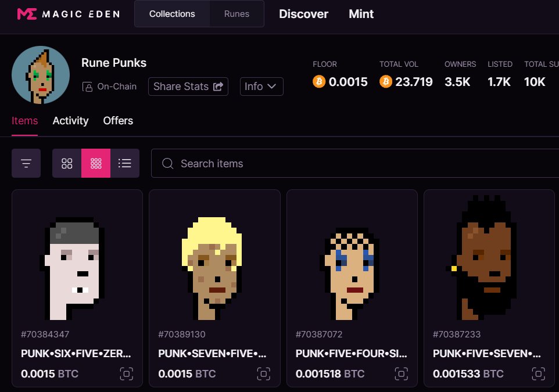The height and width of the screenshot is (392, 559).
Task: Click the total volume value 23.719
Action: [x=414, y=82]
